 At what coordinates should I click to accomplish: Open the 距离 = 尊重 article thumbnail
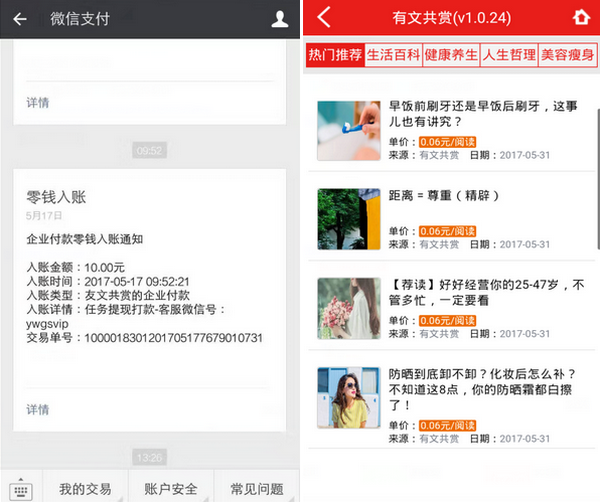[x=348, y=218]
